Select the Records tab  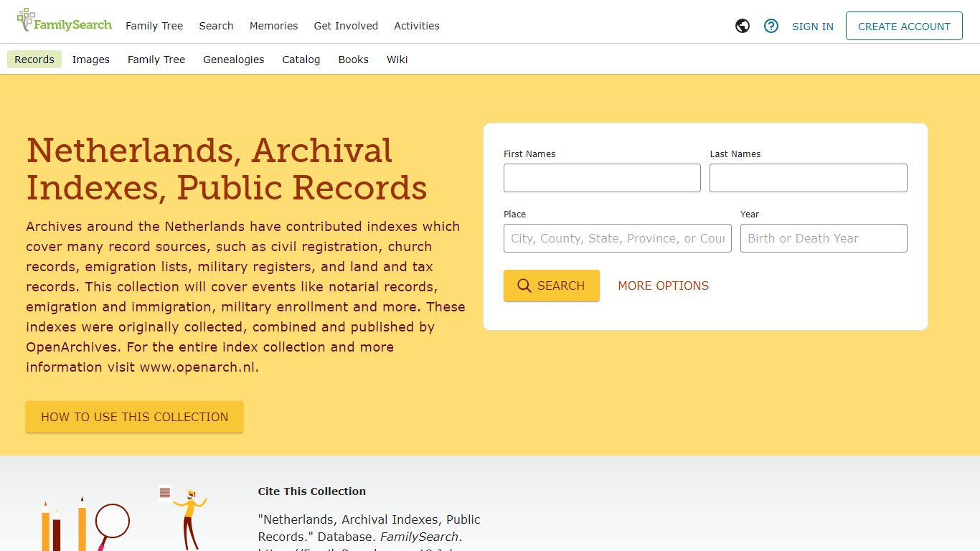click(34, 60)
